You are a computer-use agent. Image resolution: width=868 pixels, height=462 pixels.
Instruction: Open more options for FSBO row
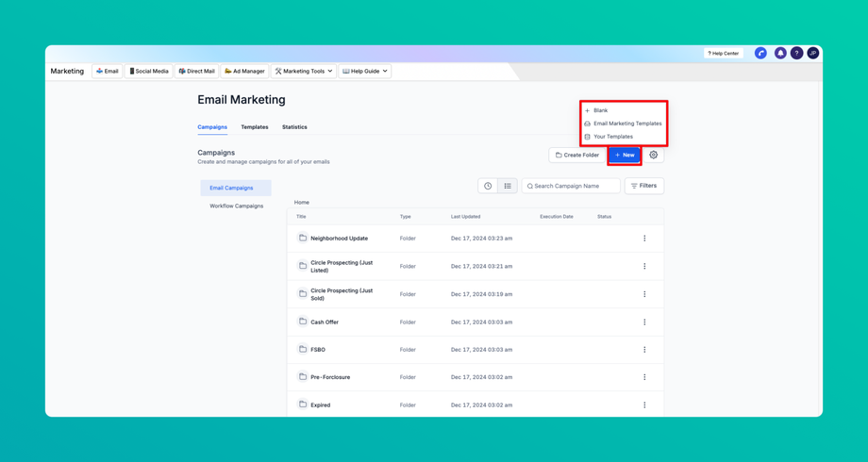click(x=644, y=350)
